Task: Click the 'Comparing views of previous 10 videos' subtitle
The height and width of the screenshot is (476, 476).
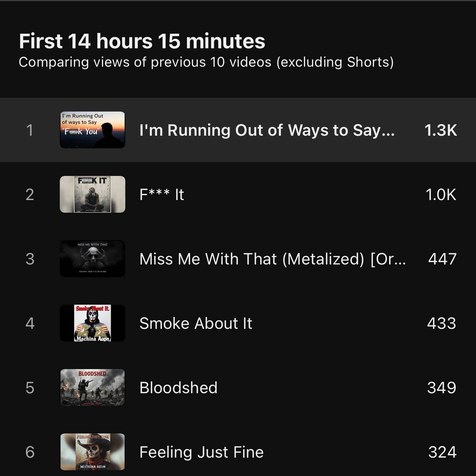Action: (206, 62)
